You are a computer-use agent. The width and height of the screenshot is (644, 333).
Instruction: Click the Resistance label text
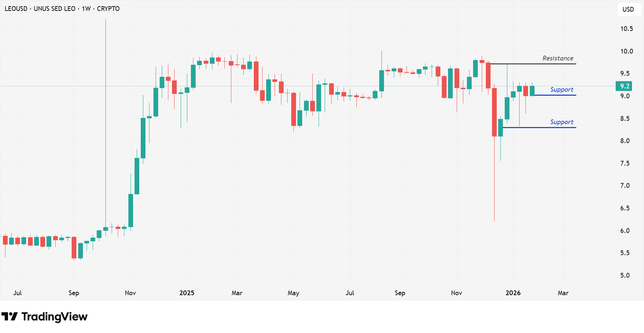pos(557,58)
